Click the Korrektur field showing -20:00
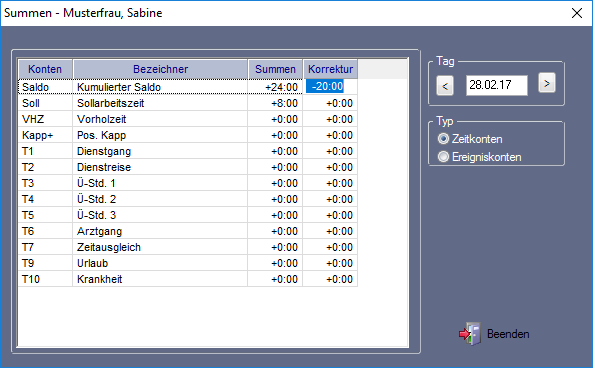Image resolution: width=593 pixels, height=368 pixels. 330,87
